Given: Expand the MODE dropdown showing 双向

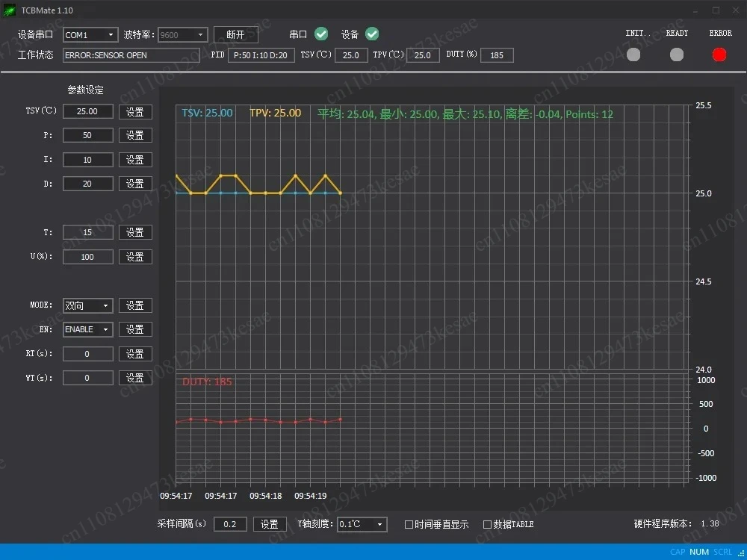Looking at the screenshot, I should tap(87, 305).
